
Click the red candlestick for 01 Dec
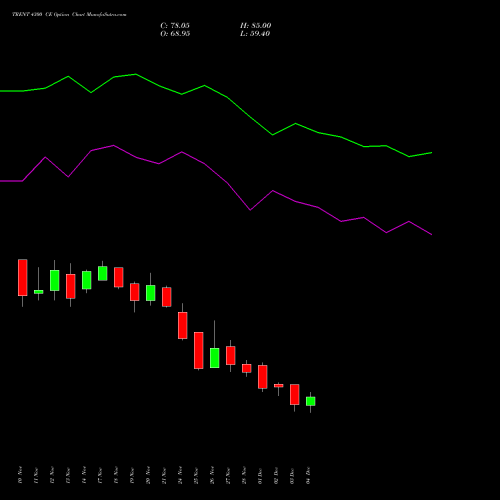[x=263, y=377]
